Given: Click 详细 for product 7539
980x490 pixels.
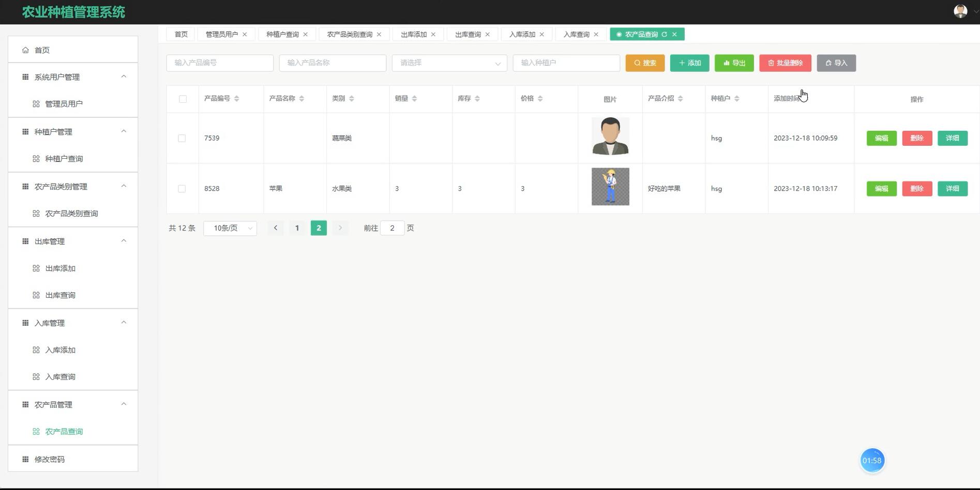Looking at the screenshot, I should [x=952, y=138].
